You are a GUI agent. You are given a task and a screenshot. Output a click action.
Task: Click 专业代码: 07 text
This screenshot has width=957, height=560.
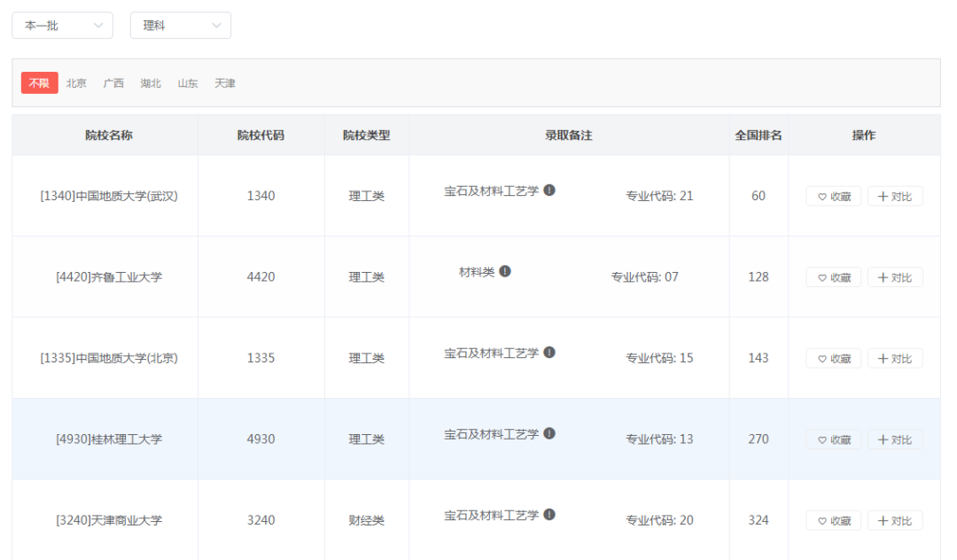tap(644, 277)
